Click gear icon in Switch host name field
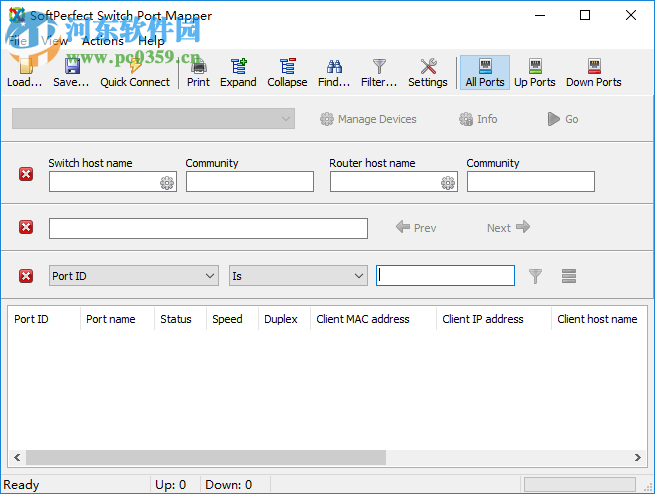 tap(167, 182)
